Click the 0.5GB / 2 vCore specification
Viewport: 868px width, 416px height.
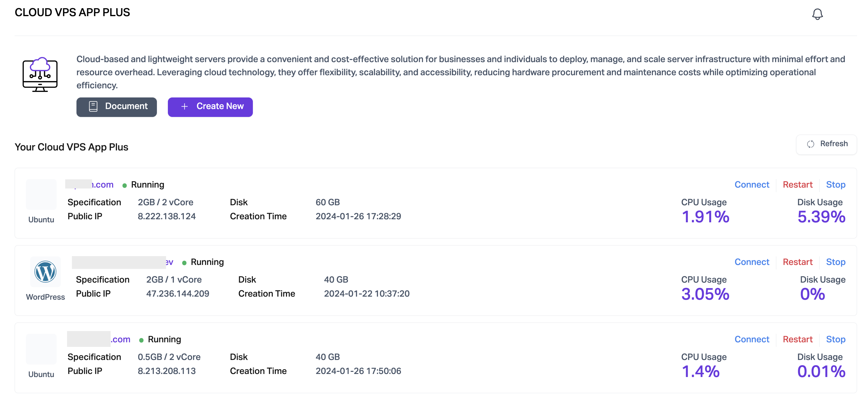(x=169, y=357)
